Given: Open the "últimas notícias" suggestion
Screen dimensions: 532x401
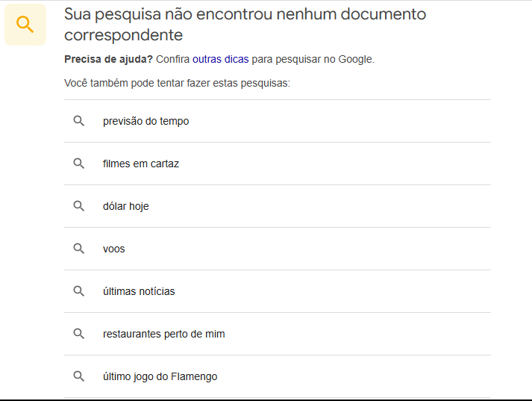Looking at the screenshot, I should [x=139, y=291].
